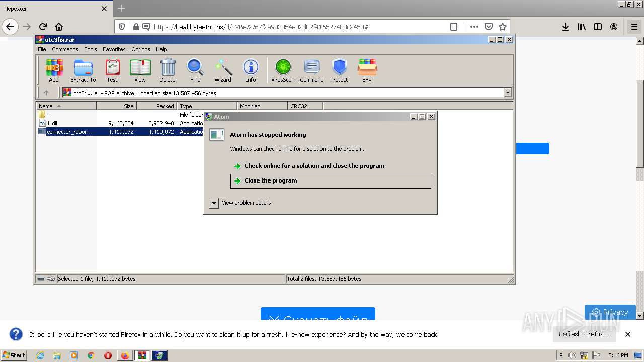Toggle Firefox sidebar icon
Viewport: 644px width, 362px height.
(598, 27)
